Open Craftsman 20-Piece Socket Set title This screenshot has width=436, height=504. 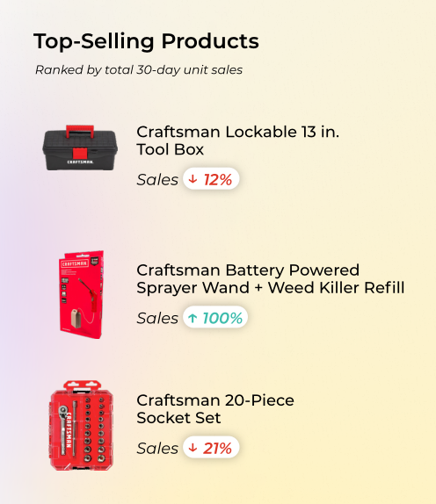pos(215,409)
